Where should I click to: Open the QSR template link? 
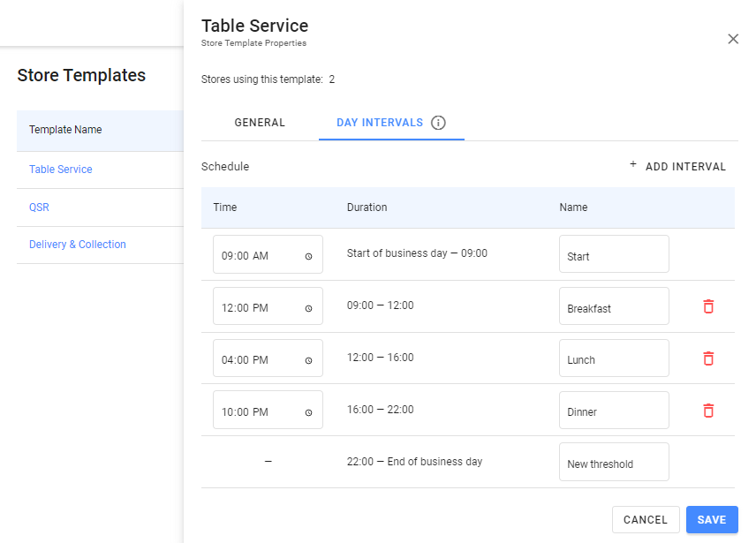pyautogui.click(x=39, y=207)
